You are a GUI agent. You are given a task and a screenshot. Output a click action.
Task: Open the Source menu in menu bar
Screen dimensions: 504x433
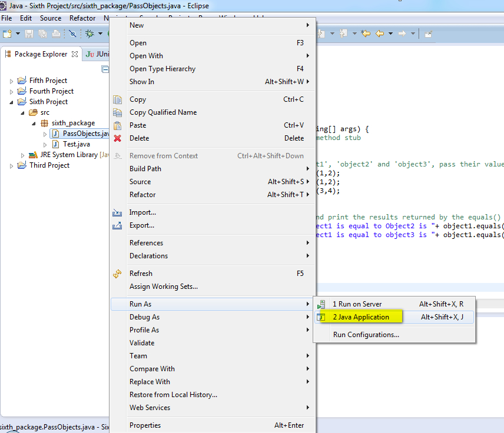coord(51,18)
